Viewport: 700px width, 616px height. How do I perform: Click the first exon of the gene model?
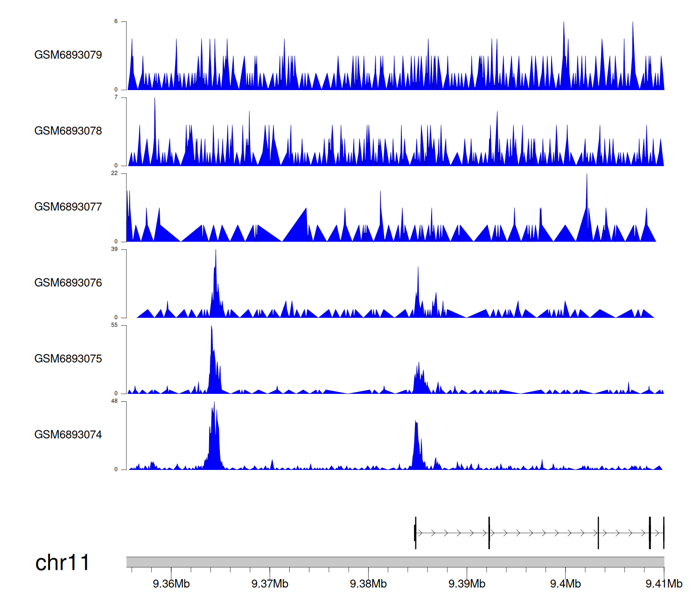415,533
